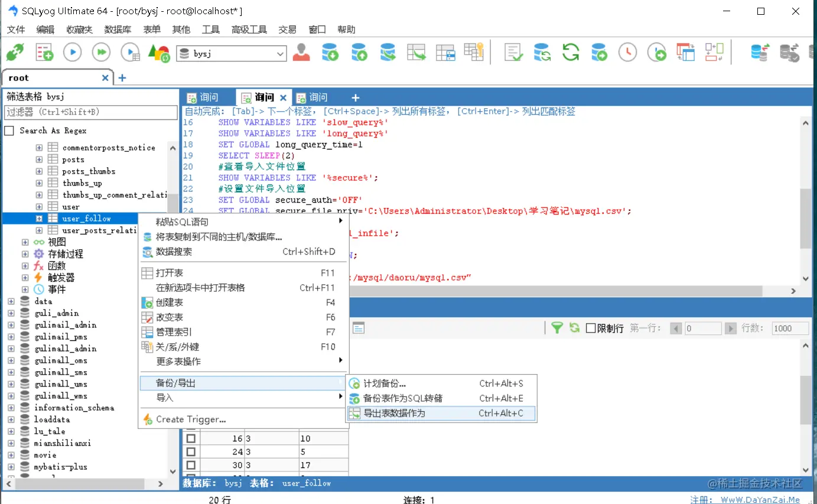Viewport: 817px width, 504px height.
Task: Click the database synchronization icon with circular arrows
Action: (x=542, y=52)
